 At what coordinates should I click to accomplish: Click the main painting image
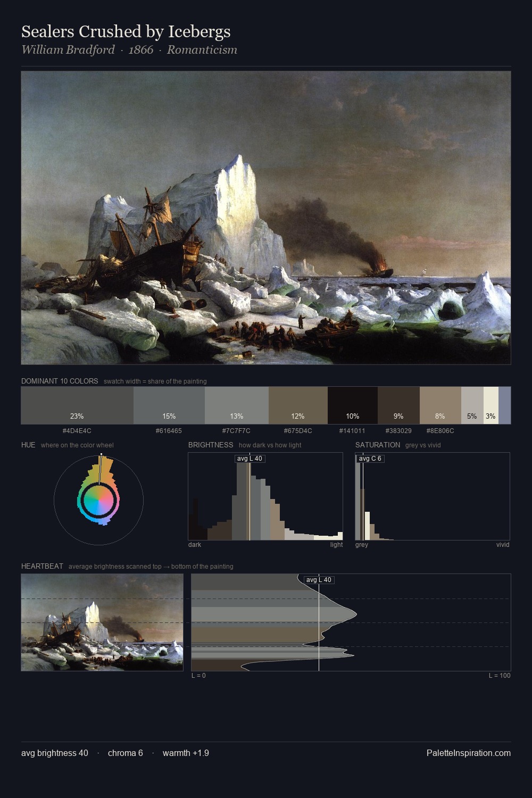point(266,218)
